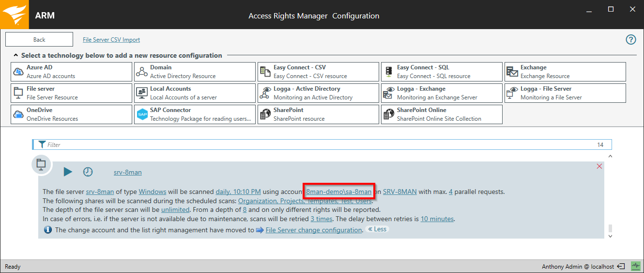Click the scroll up arrow of the list
This screenshot has height=273, width=644.
(610, 156)
